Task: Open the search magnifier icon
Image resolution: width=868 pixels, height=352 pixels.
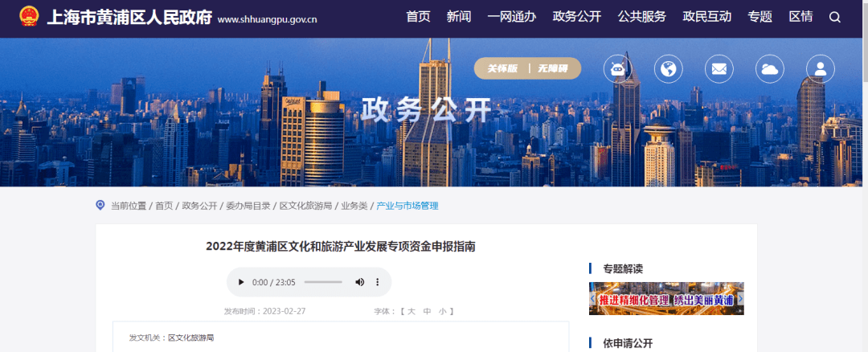Action: [x=834, y=17]
